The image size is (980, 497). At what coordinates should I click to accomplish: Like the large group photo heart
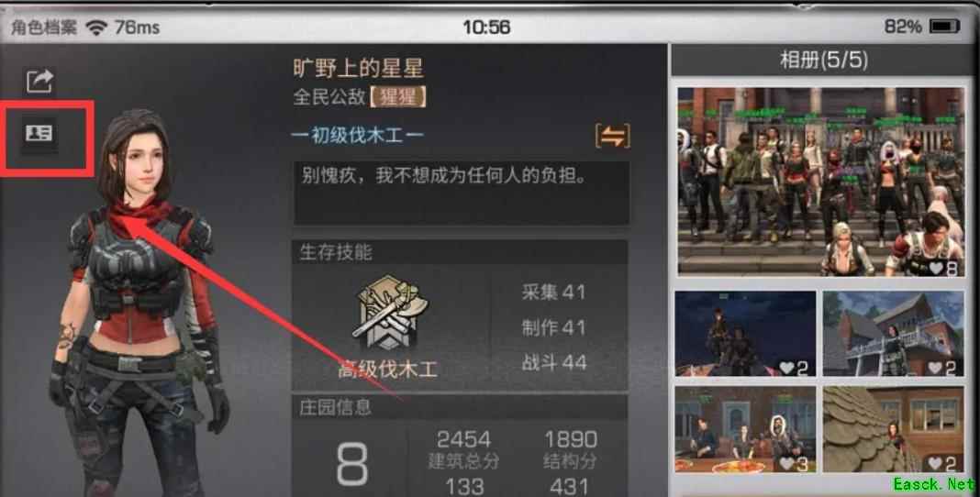937,269
